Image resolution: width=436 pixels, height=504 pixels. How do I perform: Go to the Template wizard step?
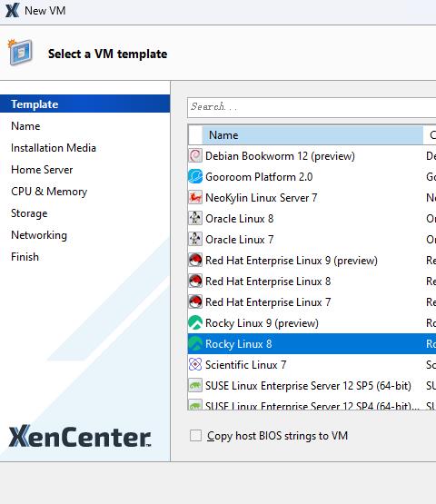click(84, 104)
